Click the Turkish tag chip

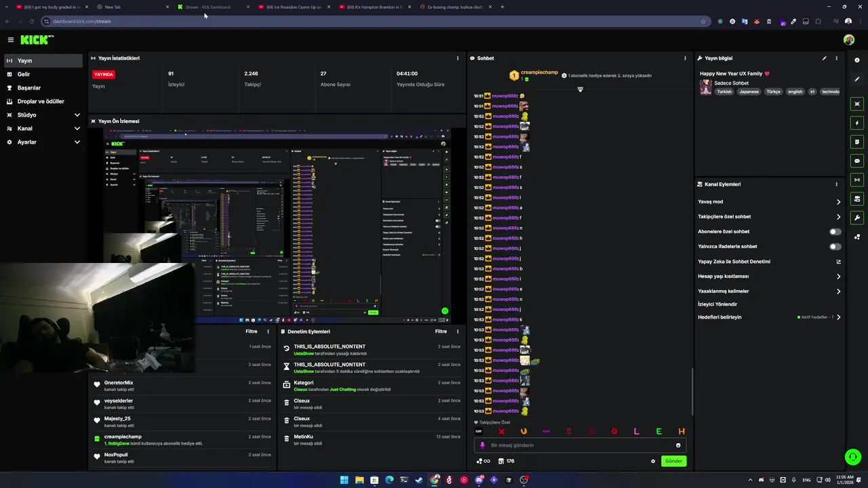coord(724,91)
